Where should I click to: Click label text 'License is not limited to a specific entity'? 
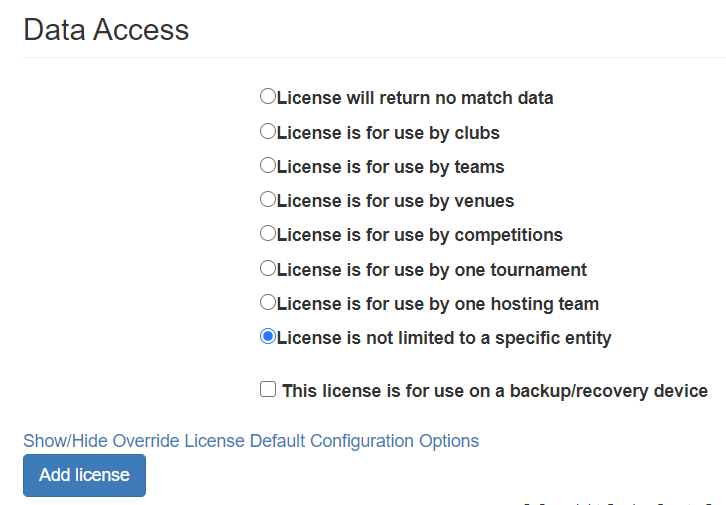click(444, 337)
